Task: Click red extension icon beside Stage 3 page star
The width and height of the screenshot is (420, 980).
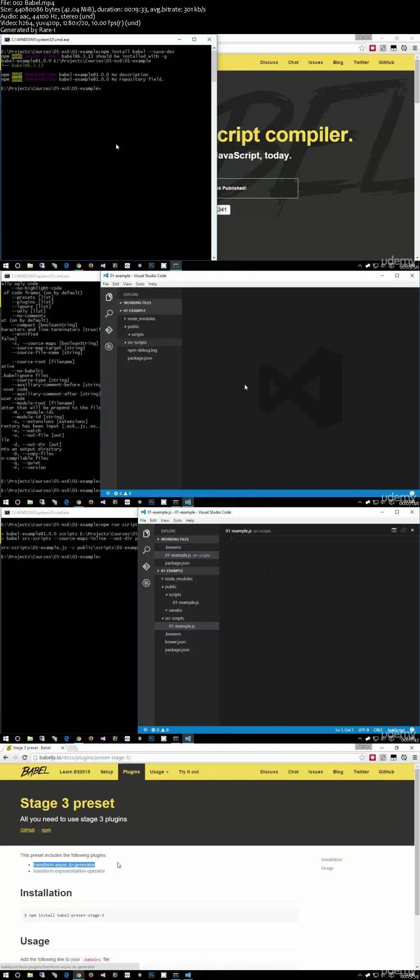Action: [372, 757]
